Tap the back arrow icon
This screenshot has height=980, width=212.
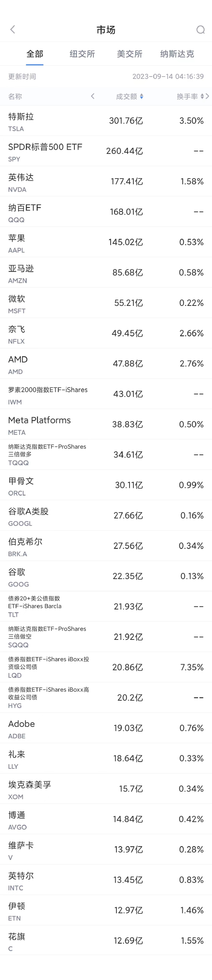13,30
